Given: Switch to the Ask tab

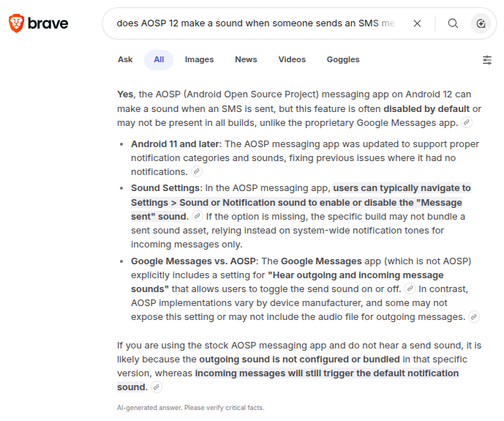Looking at the screenshot, I should [x=125, y=60].
